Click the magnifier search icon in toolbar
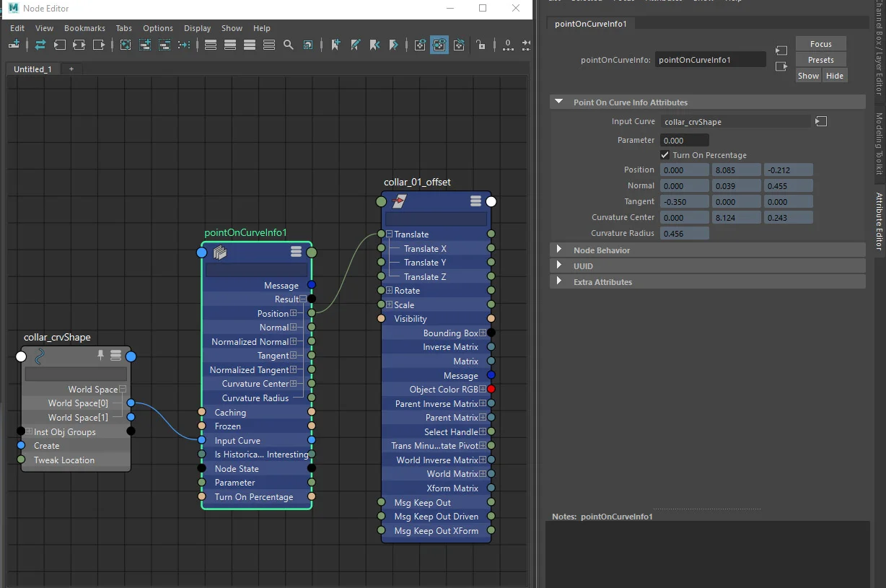Screen dimensions: 886x588 click(289, 45)
